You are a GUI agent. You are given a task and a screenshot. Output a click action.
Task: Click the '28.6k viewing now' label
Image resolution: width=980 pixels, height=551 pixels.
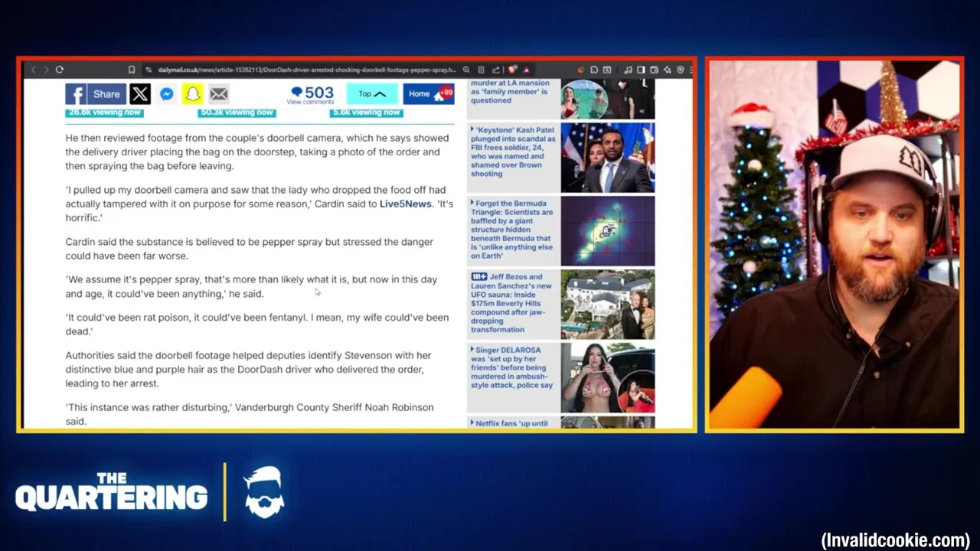click(x=104, y=112)
